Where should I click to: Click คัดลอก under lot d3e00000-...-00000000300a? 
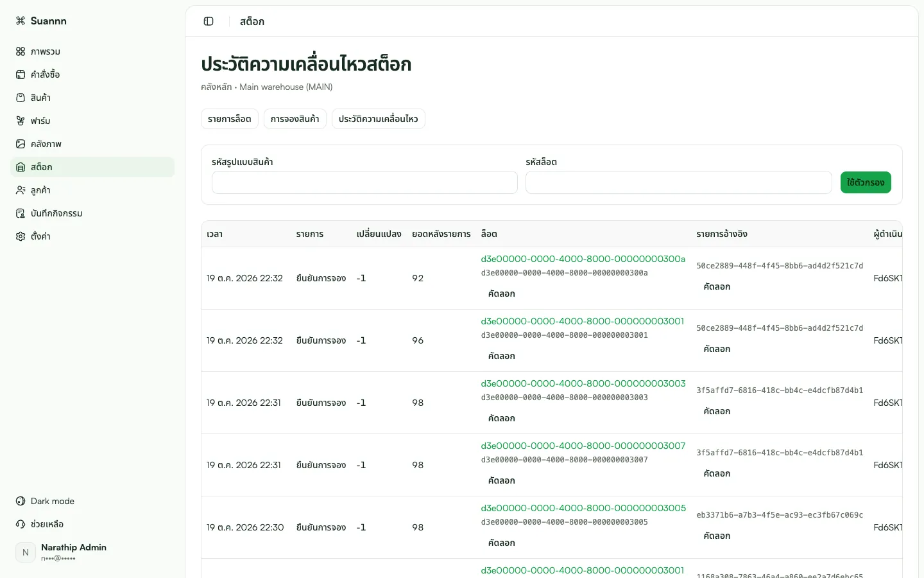coord(502,293)
